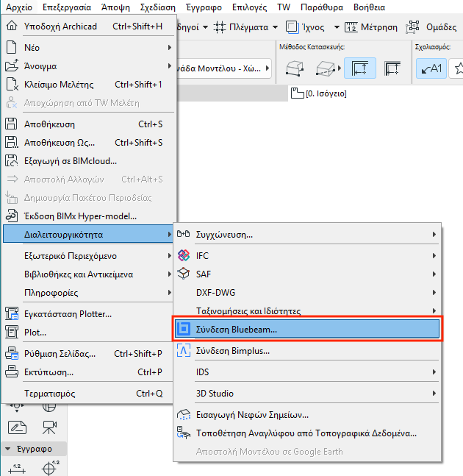
Task: Collapse the Έγγραφο toolbox section
Action: click(x=8, y=449)
